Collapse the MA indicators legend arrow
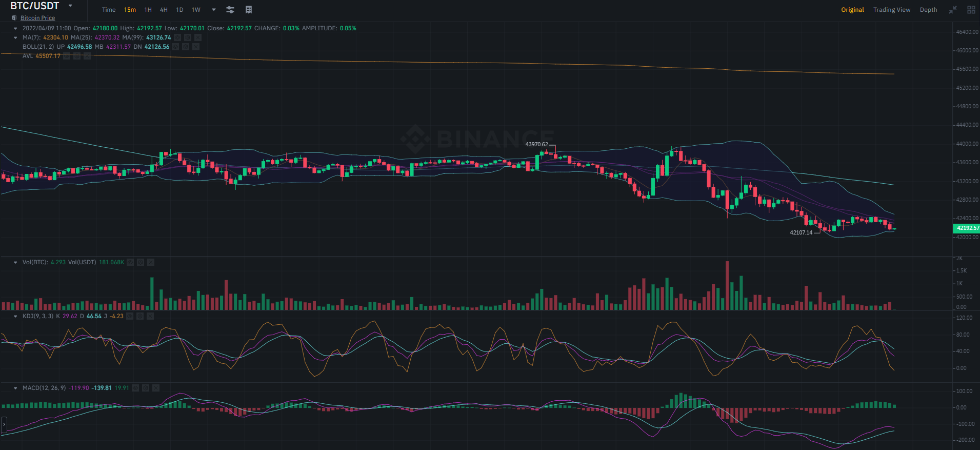 pos(15,37)
